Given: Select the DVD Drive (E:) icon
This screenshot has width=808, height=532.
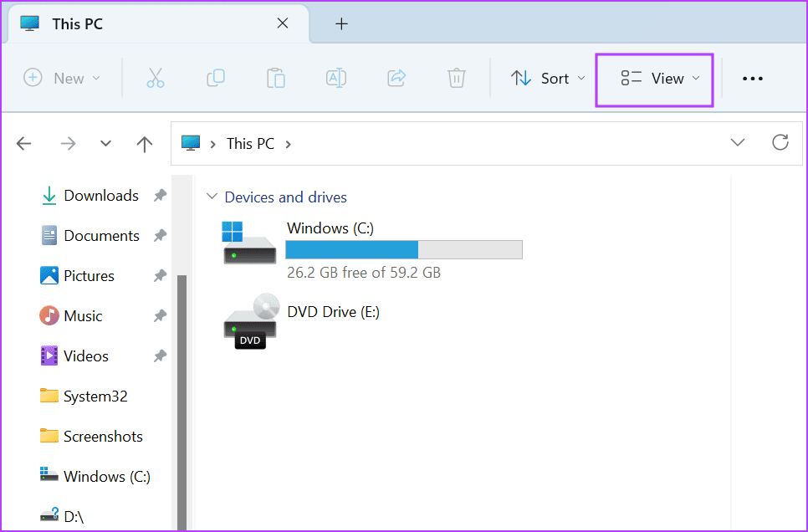Looking at the screenshot, I should [251, 321].
